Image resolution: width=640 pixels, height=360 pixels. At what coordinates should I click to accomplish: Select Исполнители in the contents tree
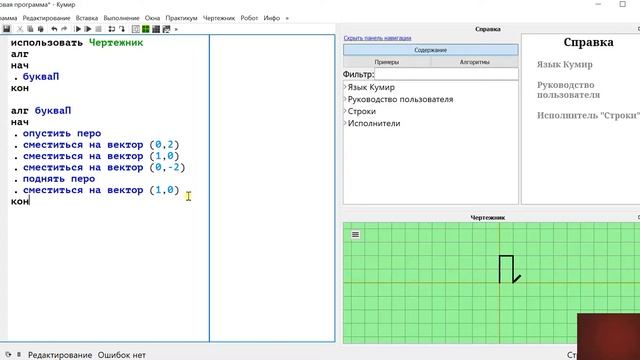(374, 123)
